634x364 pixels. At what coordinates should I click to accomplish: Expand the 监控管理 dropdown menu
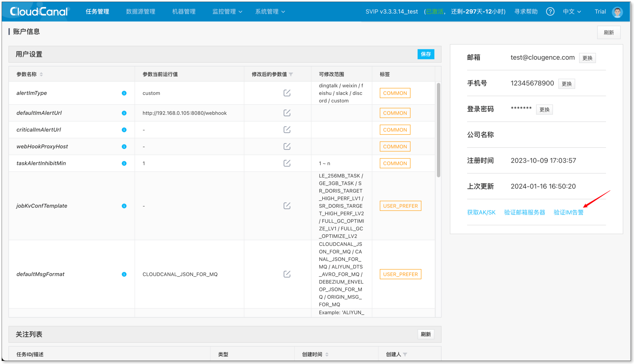click(227, 12)
